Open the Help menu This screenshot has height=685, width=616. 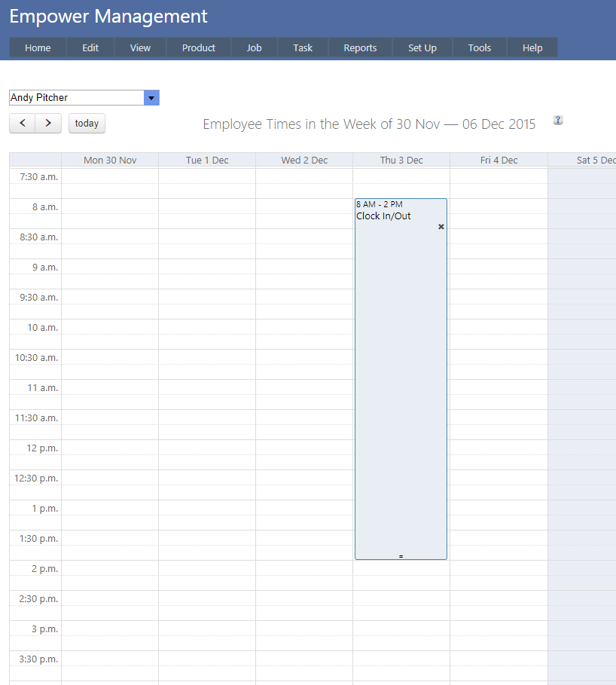tap(532, 47)
